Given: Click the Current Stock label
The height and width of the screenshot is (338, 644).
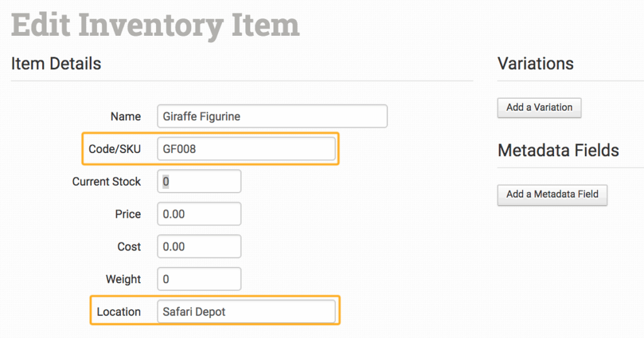Looking at the screenshot, I should (x=106, y=181).
